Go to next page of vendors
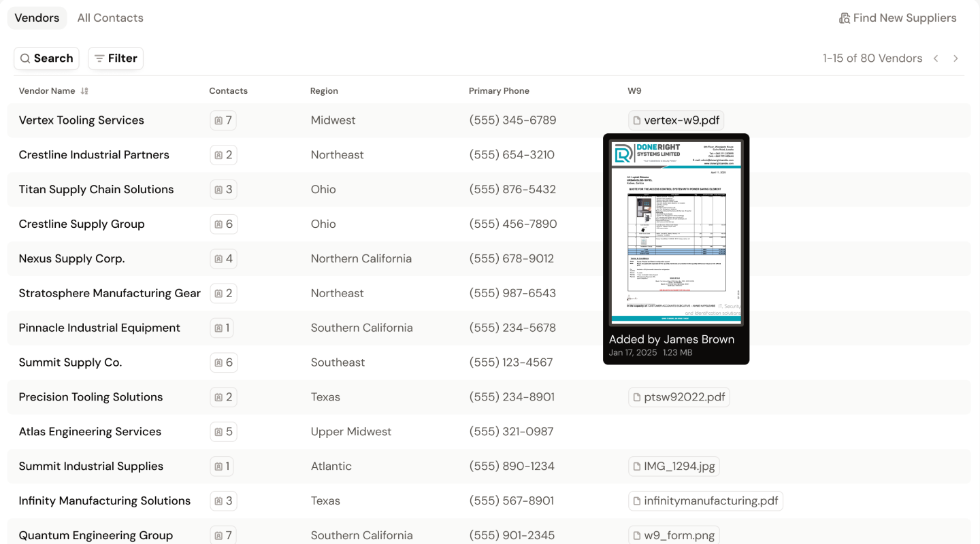Image resolution: width=980 pixels, height=544 pixels. click(x=955, y=58)
